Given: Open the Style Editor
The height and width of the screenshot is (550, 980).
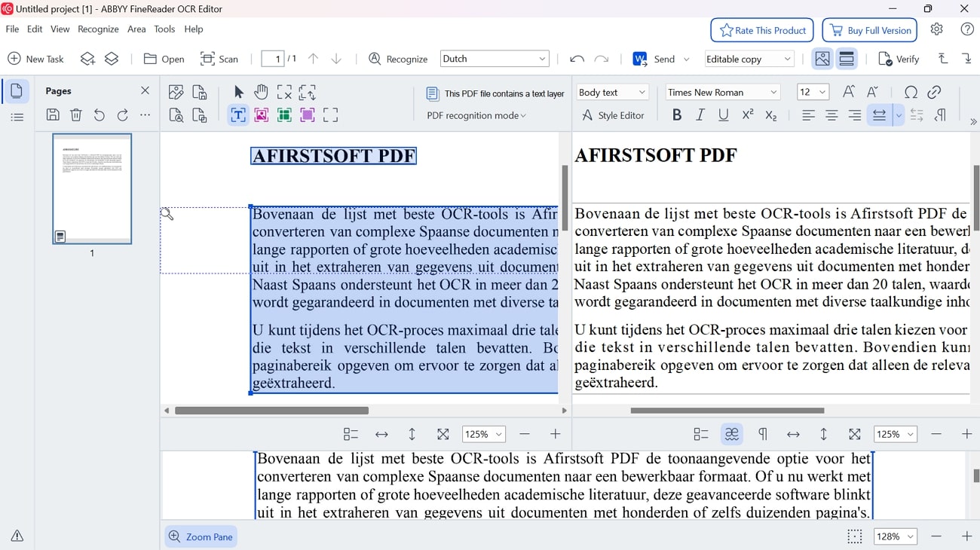Looking at the screenshot, I should (613, 115).
